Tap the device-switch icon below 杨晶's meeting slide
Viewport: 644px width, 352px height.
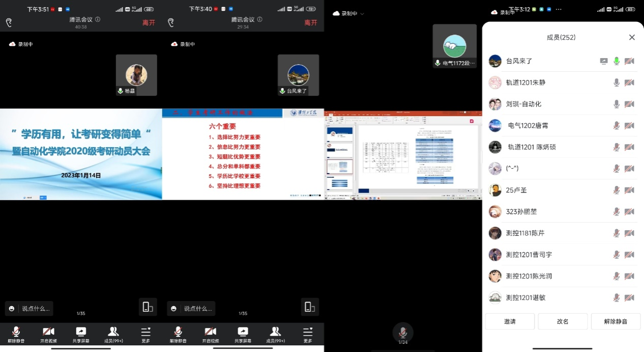point(148,307)
